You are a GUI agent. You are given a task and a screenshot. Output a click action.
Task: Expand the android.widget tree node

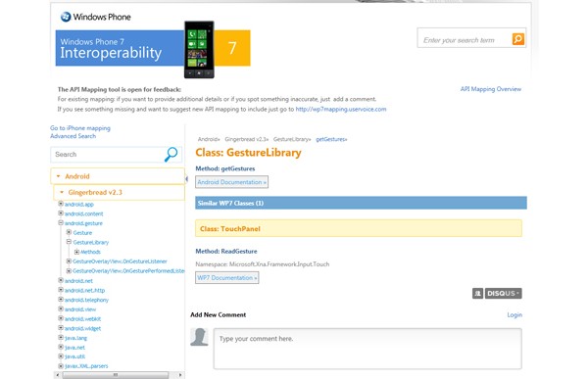[x=61, y=328]
